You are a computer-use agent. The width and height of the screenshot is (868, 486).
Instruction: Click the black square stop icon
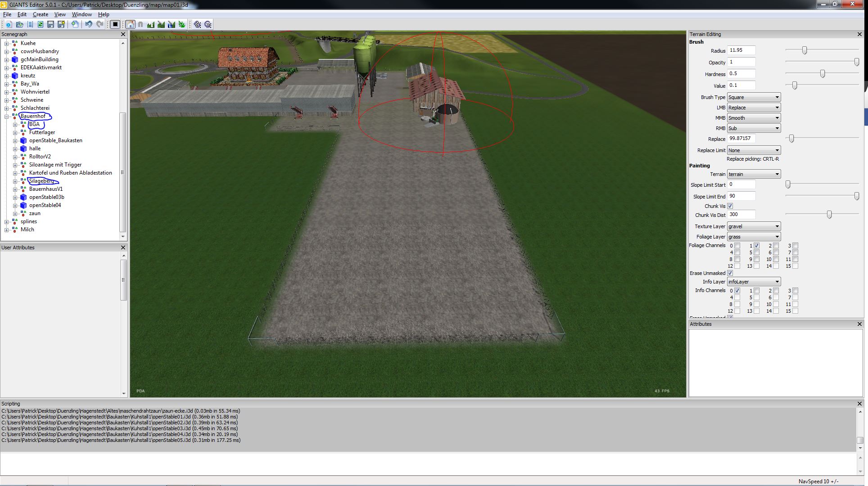click(115, 24)
